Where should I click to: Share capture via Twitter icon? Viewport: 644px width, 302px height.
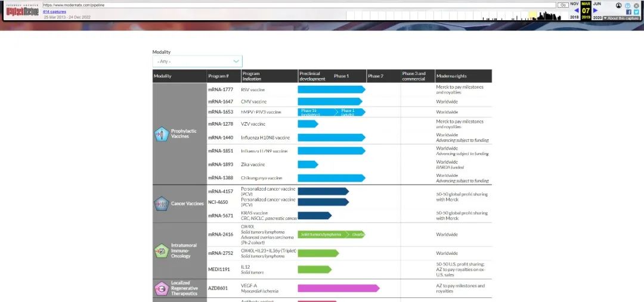(x=636, y=12)
